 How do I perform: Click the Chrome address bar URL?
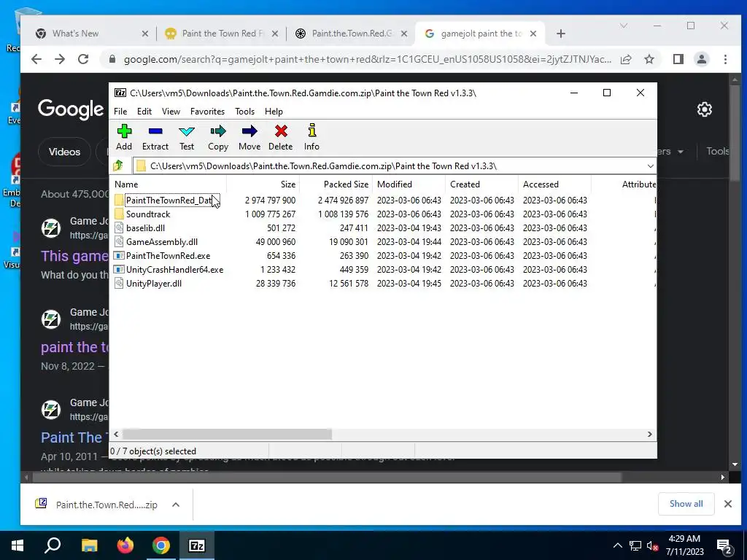(367, 59)
